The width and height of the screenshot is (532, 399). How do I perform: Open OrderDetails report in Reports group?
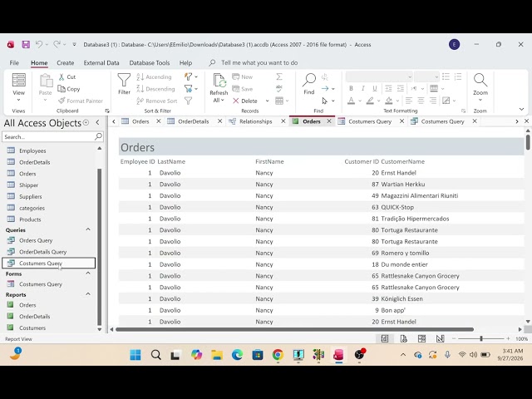tap(35, 316)
